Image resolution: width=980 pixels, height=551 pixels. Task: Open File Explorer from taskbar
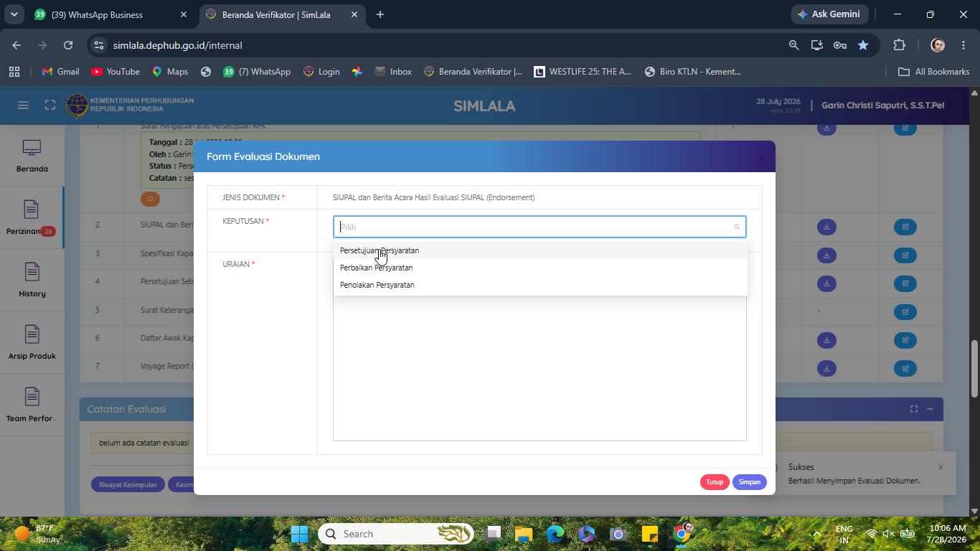tap(523, 534)
